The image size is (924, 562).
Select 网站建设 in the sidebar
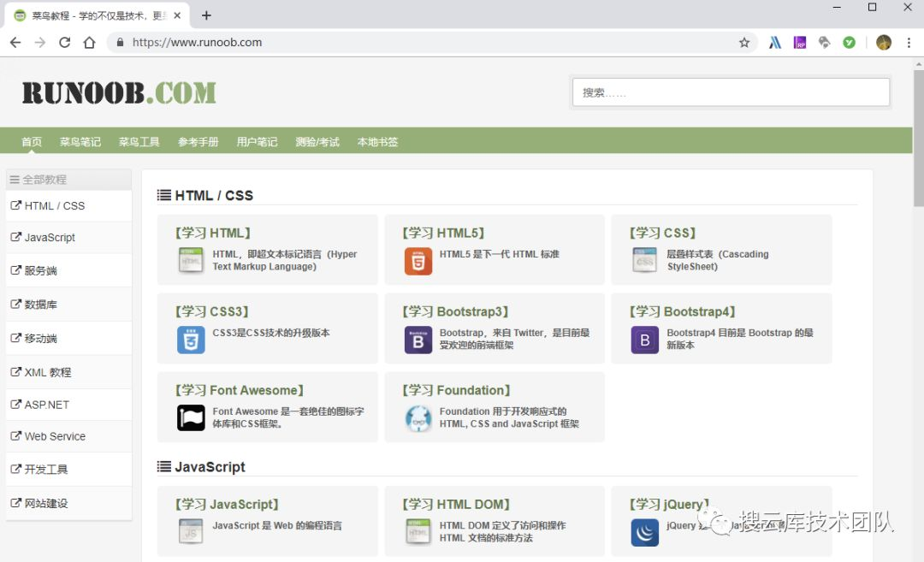[68, 503]
